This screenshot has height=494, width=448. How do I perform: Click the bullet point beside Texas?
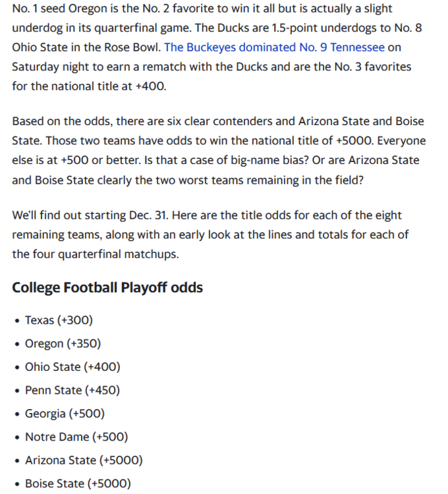[x=16, y=321]
